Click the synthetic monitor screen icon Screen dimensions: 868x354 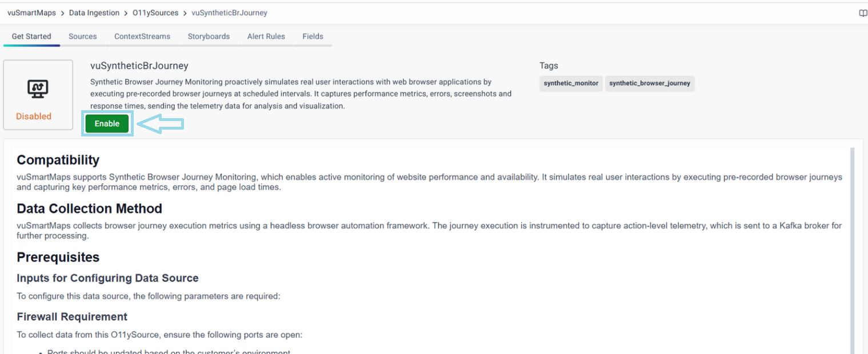[x=38, y=87]
